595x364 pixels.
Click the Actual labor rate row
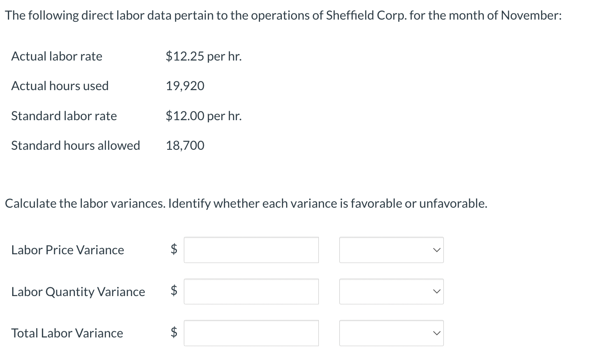(57, 56)
